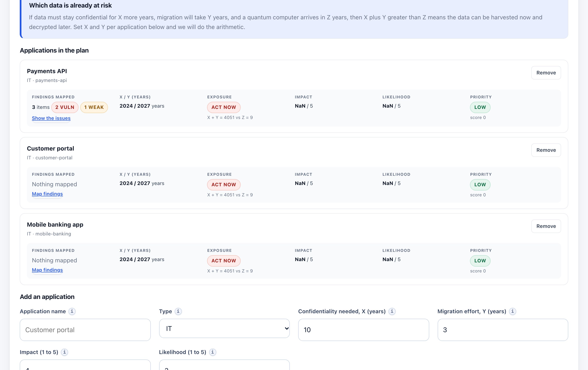Expand the Type dropdown showing IT
This screenshot has height=370, width=588.
pyautogui.click(x=224, y=328)
